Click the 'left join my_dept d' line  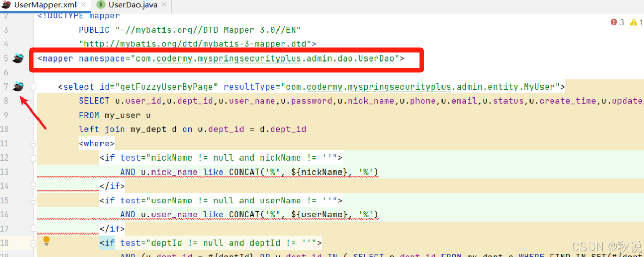[192, 129]
